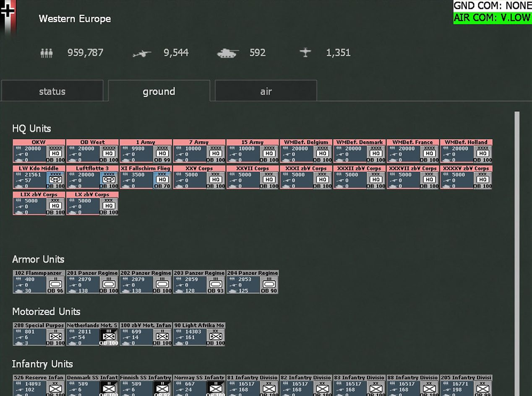Open the 15 Army HQ unit card
Screen dimensions: 532x396
tap(253, 151)
